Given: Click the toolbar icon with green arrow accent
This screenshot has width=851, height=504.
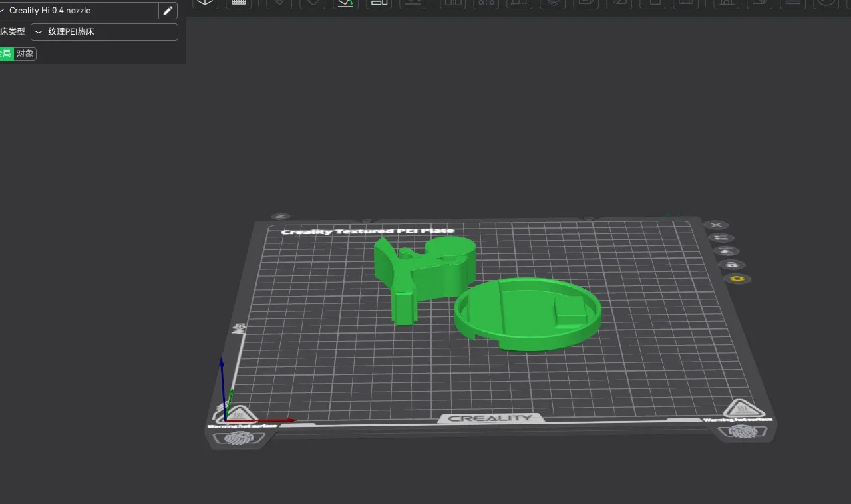Looking at the screenshot, I should click(x=345, y=3).
